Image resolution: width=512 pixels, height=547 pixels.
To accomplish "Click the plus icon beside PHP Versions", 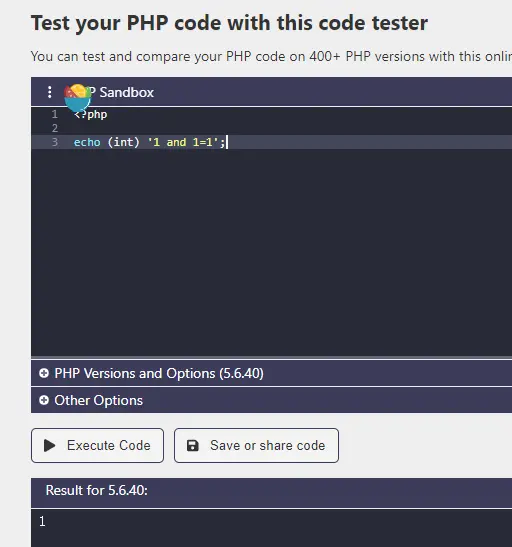I will tap(44, 373).
